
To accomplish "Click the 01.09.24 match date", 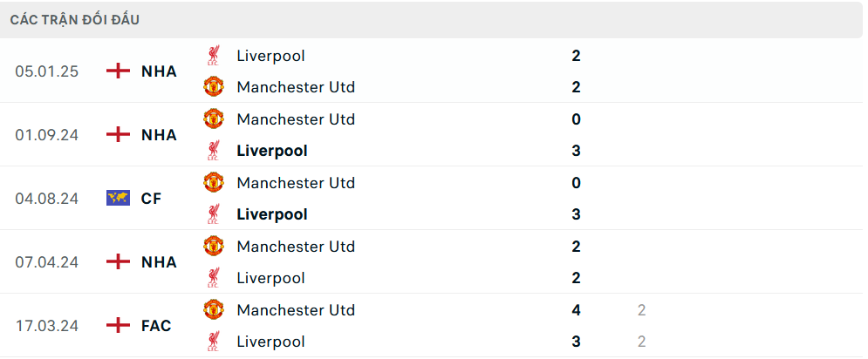I will click(46, 135).
